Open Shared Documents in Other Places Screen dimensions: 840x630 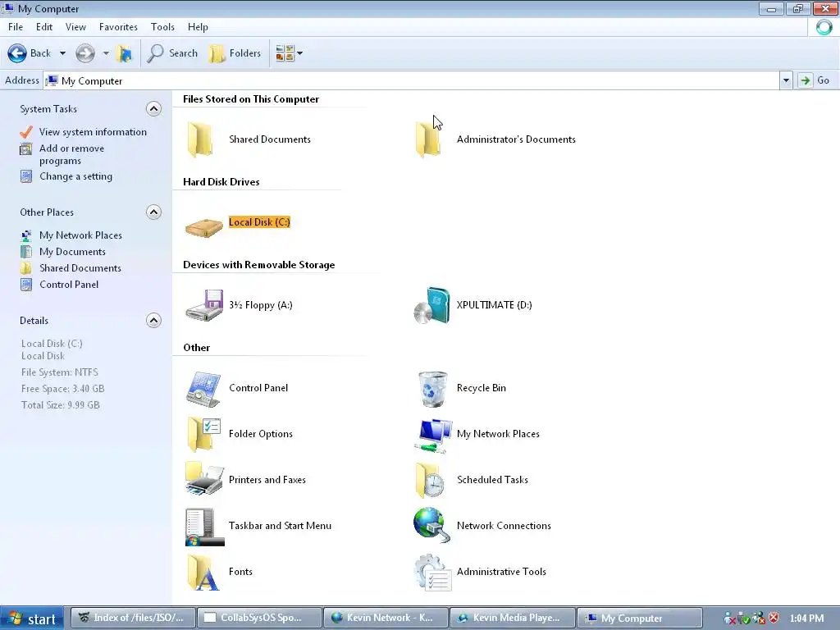[80, 268]
